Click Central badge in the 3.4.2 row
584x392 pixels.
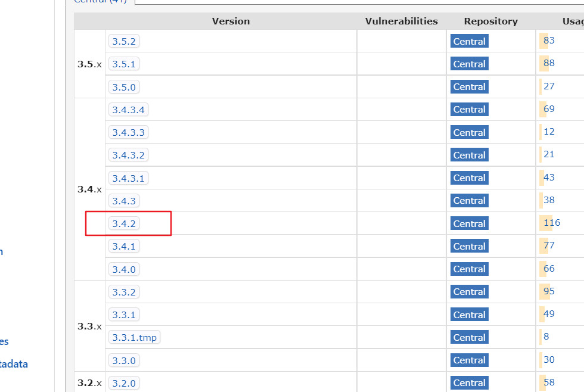pos(470,223)
